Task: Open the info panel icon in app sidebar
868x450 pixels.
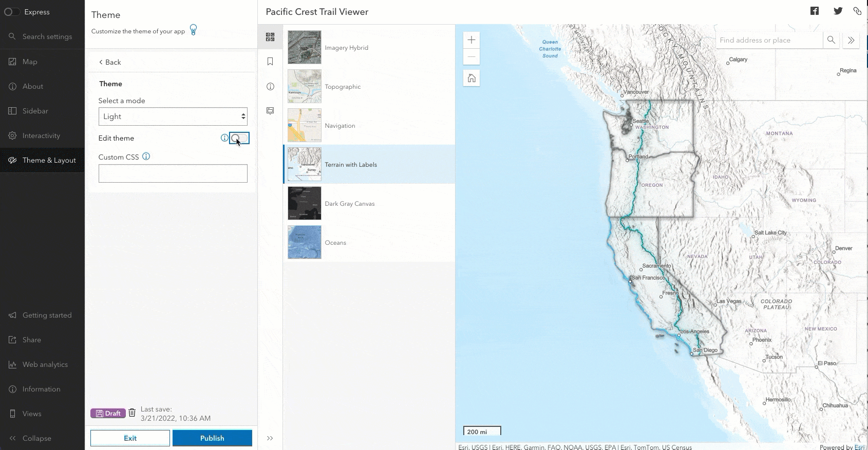Action: pos(270,86)
